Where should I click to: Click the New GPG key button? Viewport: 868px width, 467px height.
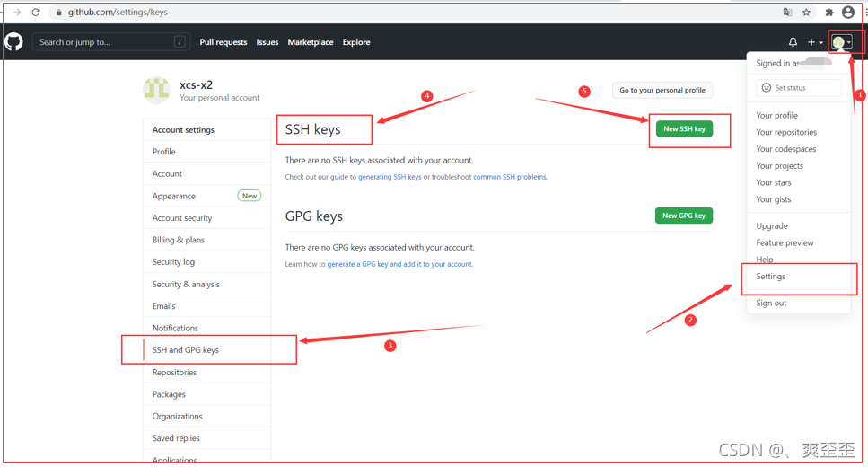tap(684, 216)
